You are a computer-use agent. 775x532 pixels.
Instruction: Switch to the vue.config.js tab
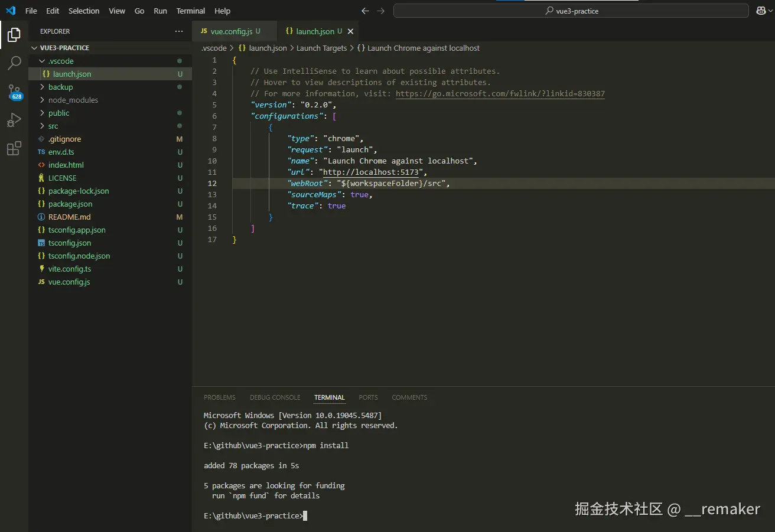pyautogui.click(x=231, y=31)
